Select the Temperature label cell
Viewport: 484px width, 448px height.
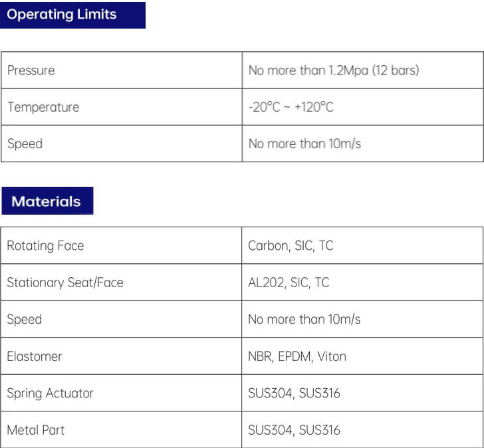pyautogui.click(x=43, y=107)
